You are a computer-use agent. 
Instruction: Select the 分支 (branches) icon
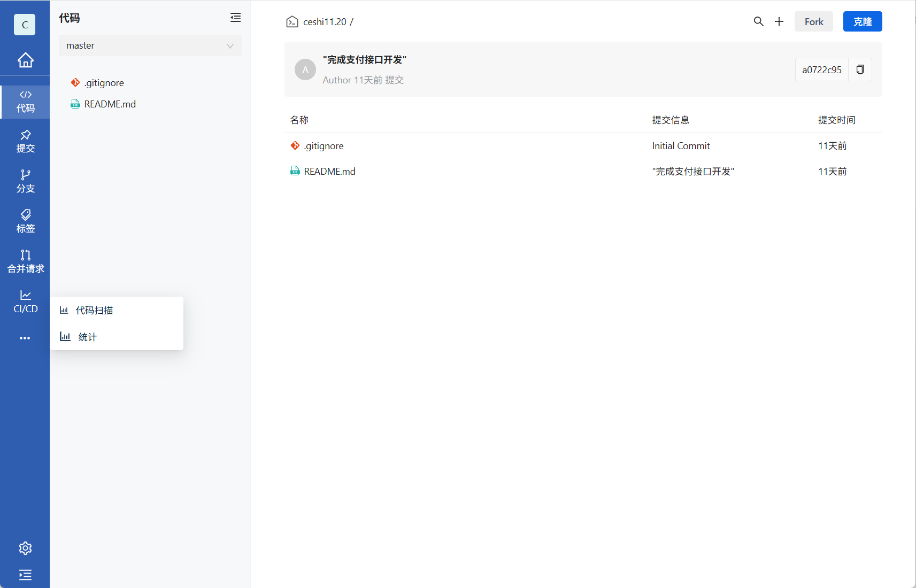(x=25, y=181)
